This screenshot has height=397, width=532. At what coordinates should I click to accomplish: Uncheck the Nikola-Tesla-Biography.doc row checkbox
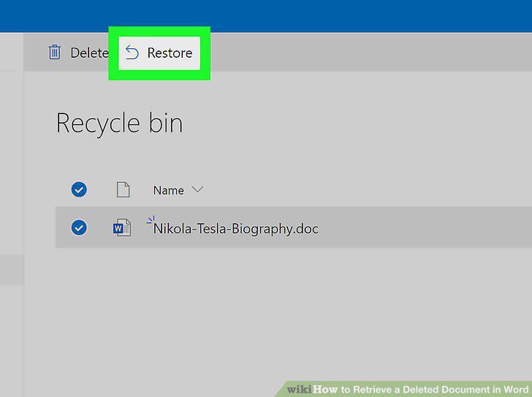79,227
